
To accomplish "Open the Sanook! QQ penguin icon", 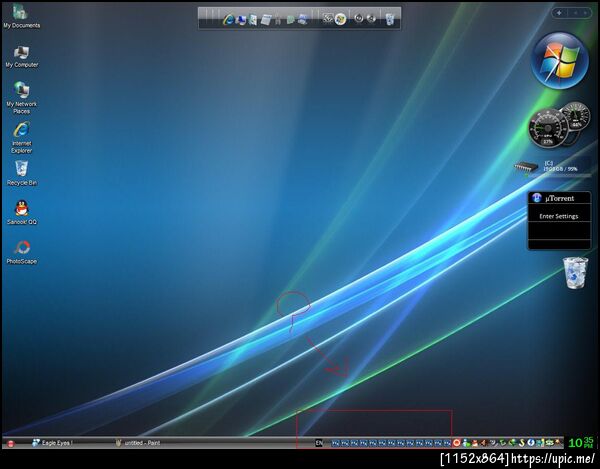I will [21, 213].
